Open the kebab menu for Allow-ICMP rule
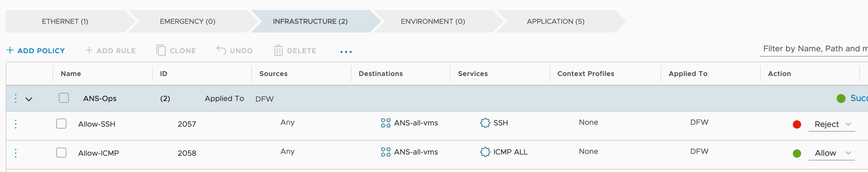 (16, 153)
